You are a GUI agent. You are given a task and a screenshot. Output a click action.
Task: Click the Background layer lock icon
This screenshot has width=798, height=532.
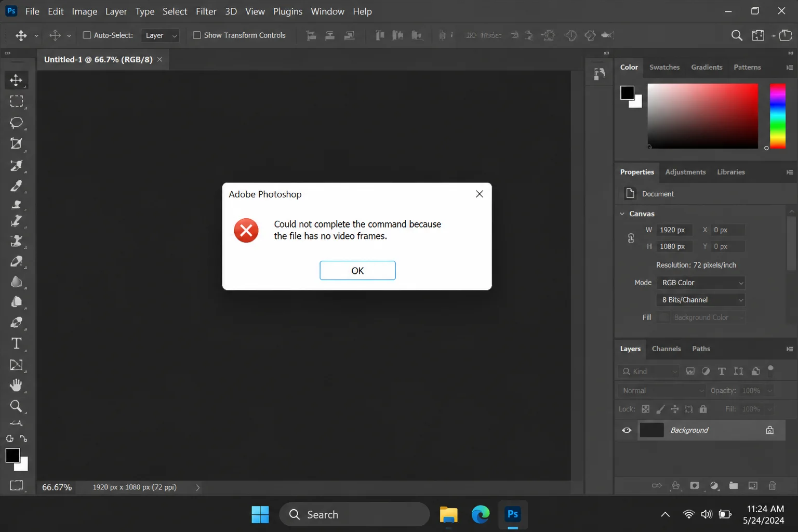pos(770,430)
